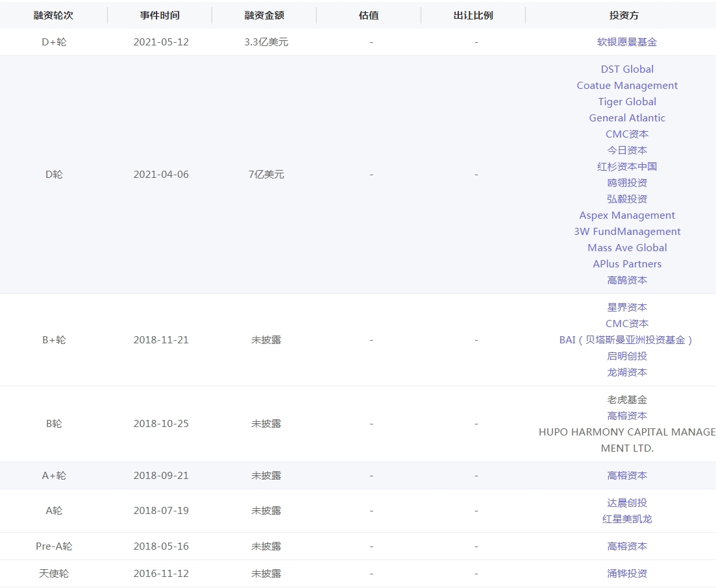Click the HUPO HARMONY CAPITAL MANAGEMENT LTD. text
Viewport: 716px width, 588px height.
(627, 440)
